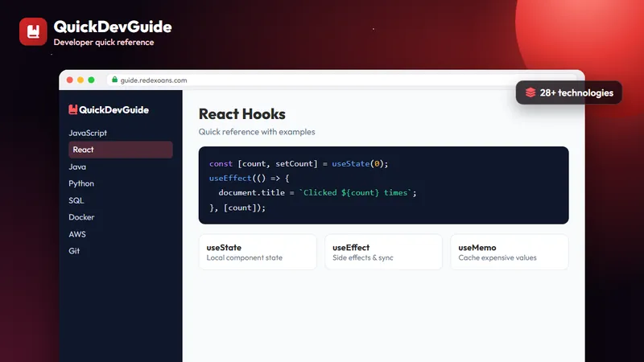
Task: Click 'Cache expensive values' description
Action: pos(497,257)
